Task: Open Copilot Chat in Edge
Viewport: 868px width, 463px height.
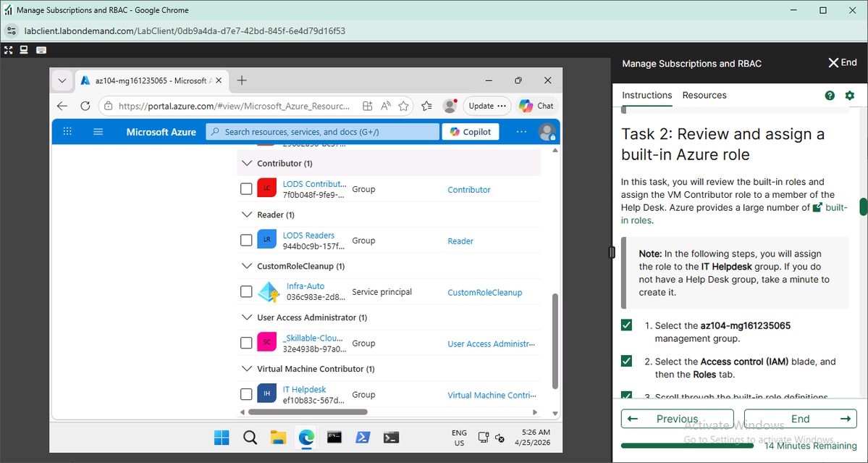Action: (x=536, y=106)
